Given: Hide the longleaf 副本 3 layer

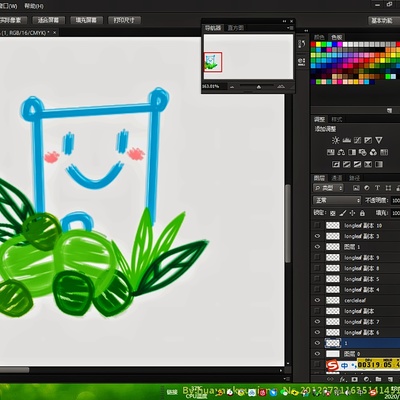Looking at the screenshot, I should point(317,236).
